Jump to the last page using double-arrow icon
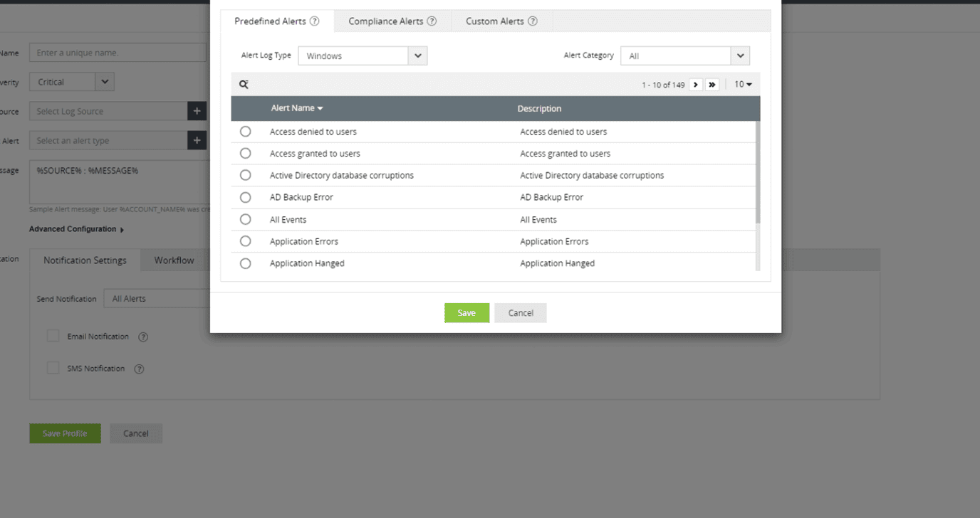The height and width of the screenshot is (518, 980). 712,84
